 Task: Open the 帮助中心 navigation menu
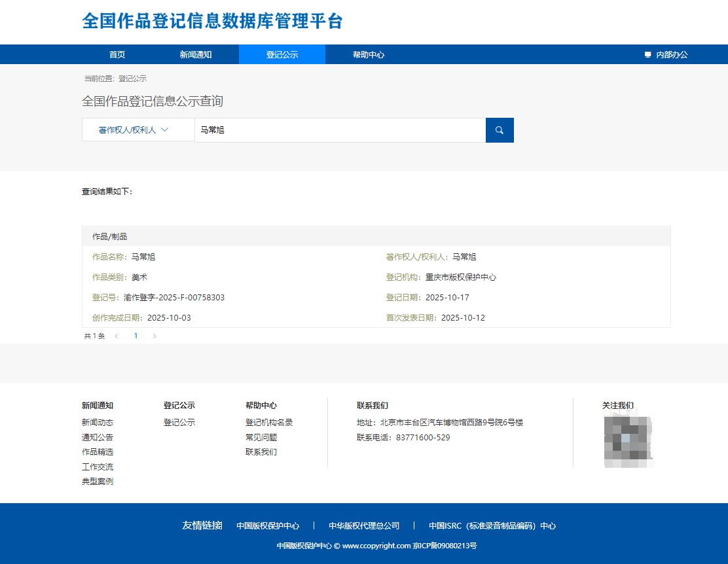click(369, 54)
